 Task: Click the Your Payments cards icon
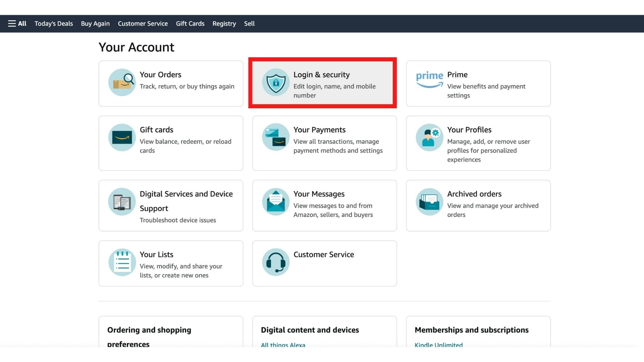click(x=276, y=137)
